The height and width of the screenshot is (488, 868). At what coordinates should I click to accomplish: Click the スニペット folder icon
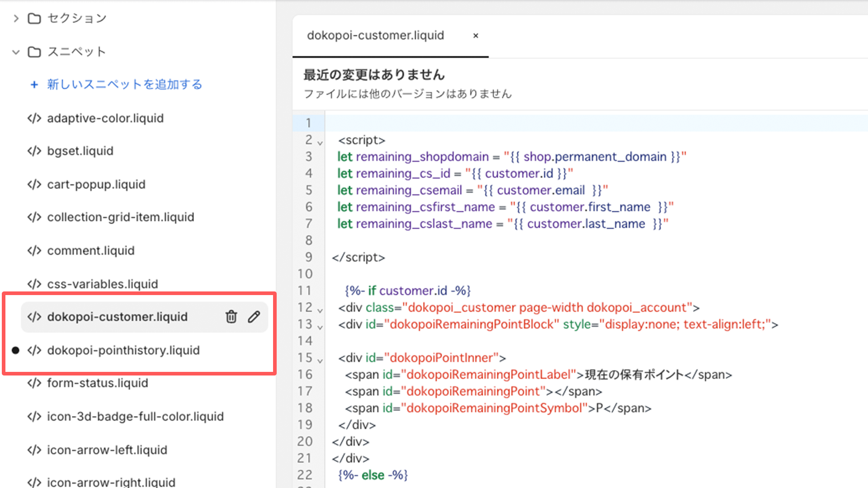[x=34, y=52]
